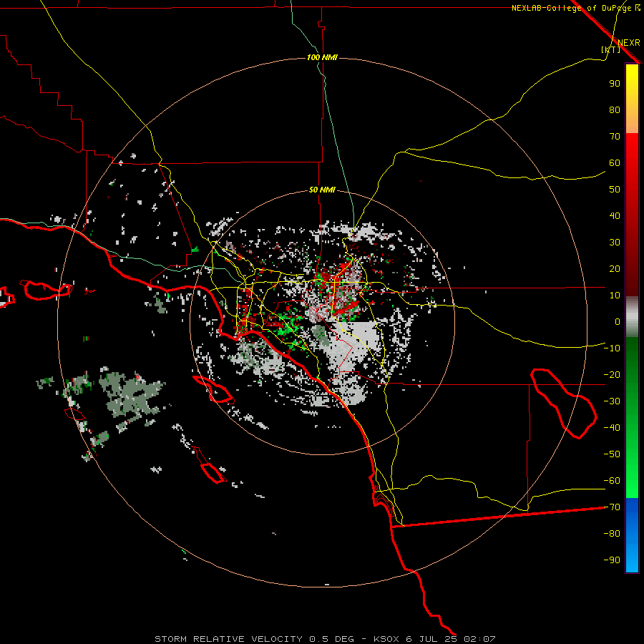Click the STORM RELATIVE VELOCITY caption text
Image resolution: width=644 pixels, height=644 pixels.
click(x=229, y=639)
